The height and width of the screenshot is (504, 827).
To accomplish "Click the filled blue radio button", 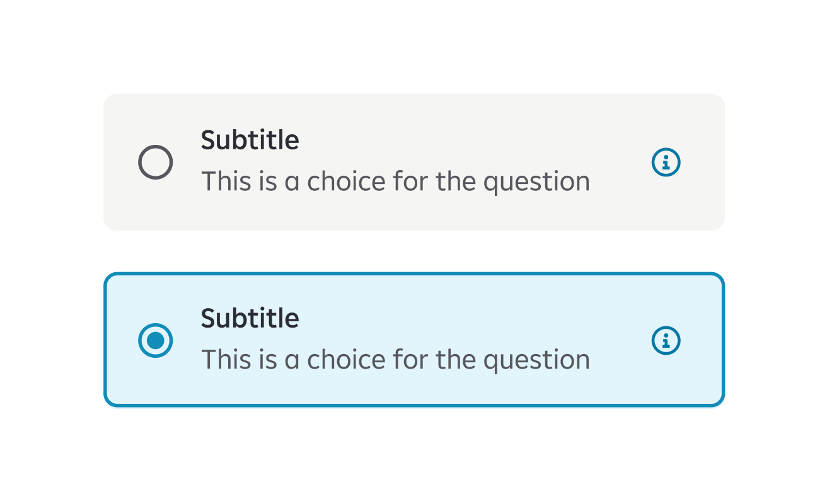I will 155,340.
